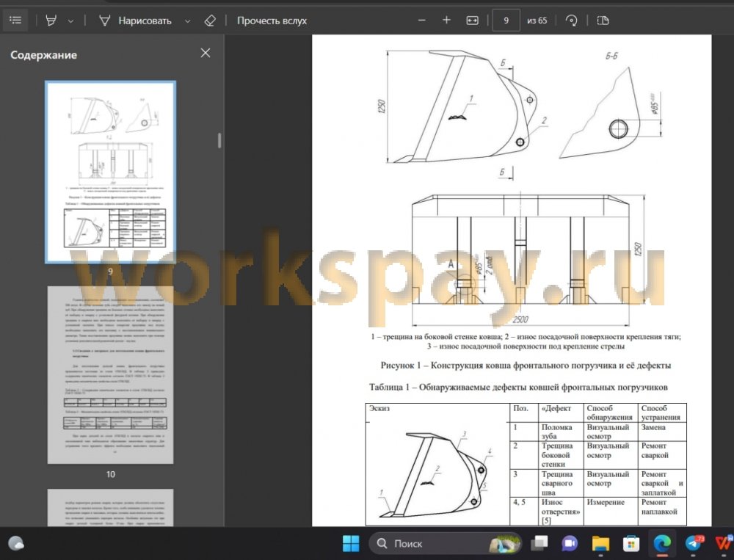
Task: Zoom in with plus button
Action: [446, 20]
